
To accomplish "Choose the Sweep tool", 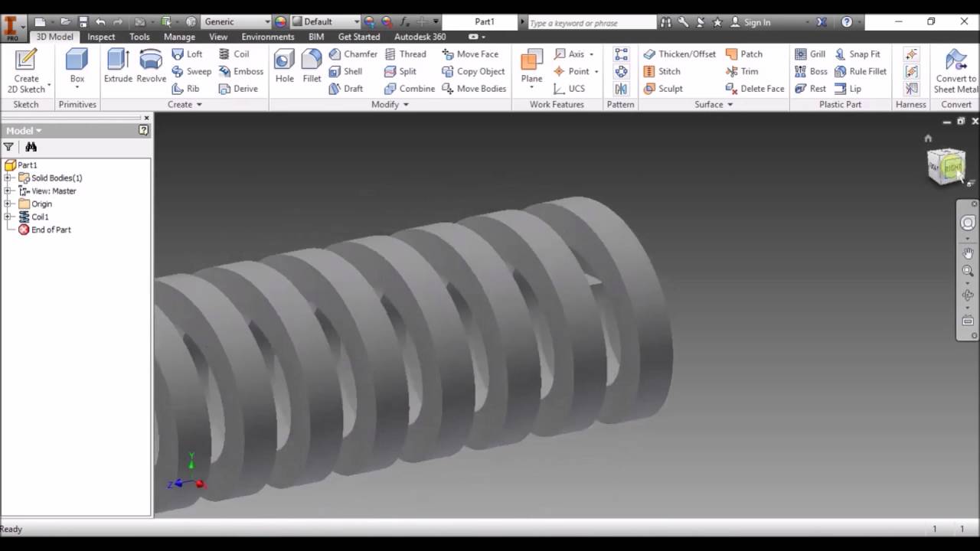I will click(x=191, y=71).
